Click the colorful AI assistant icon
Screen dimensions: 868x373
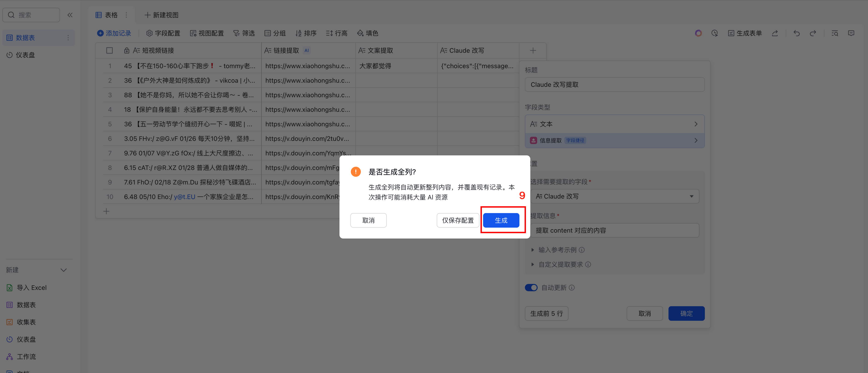pyautogui.click(x=698, y=33)
